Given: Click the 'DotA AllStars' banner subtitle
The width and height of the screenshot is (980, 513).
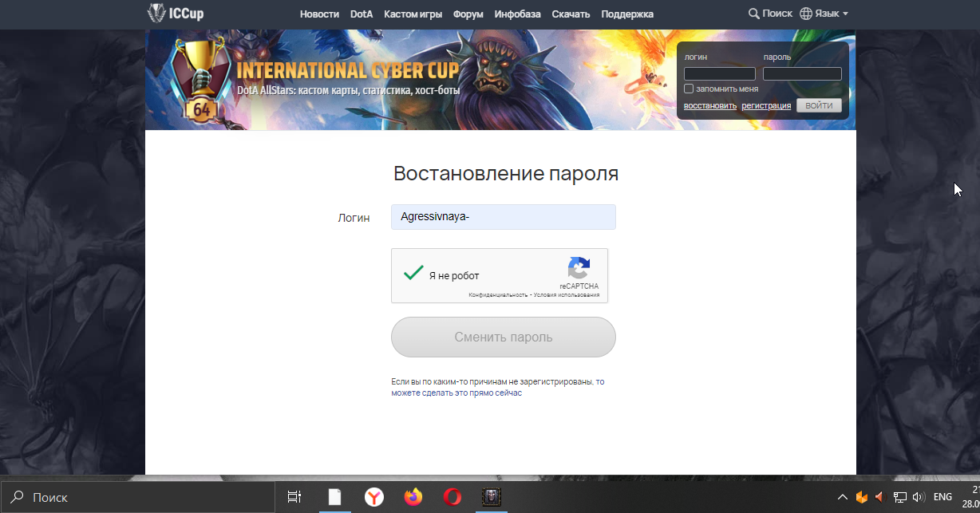Looking at the screenshot, I should point(348,90).
